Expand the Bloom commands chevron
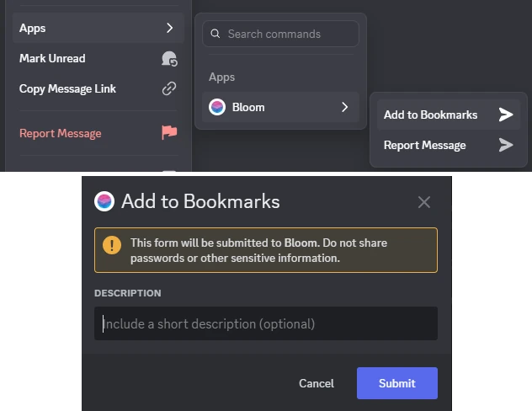The width and height of the screenshot is (532, 411). tap(344, 107)
